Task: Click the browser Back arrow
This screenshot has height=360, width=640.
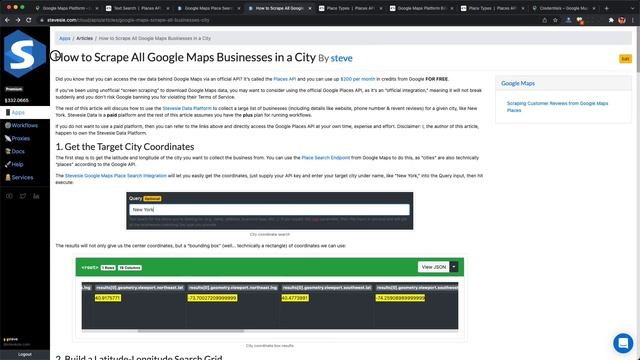Action: point(7,20)
